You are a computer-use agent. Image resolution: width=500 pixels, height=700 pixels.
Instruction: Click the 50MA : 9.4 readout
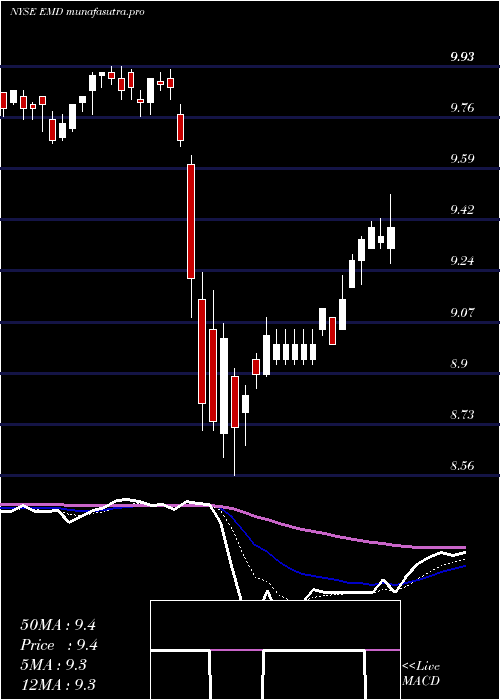click(58, 625)
